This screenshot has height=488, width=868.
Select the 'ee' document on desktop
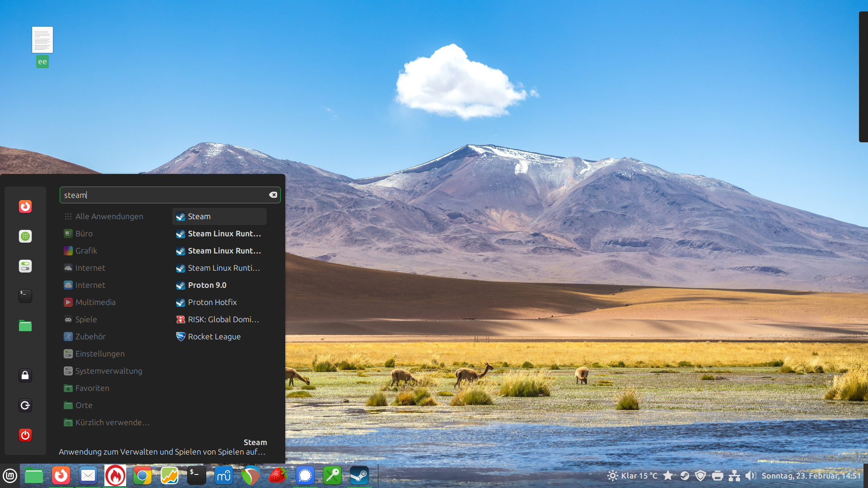tap(42, 47)
